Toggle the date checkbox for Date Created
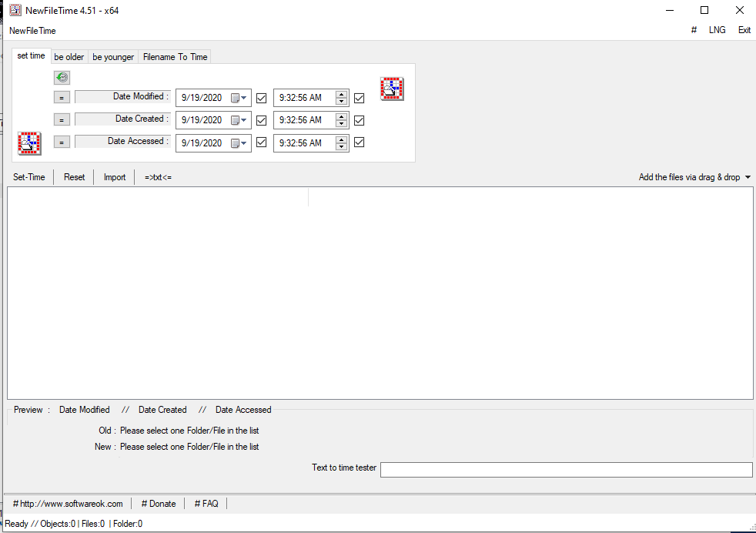This screenshot has height=533, width=756. [261, 120]
